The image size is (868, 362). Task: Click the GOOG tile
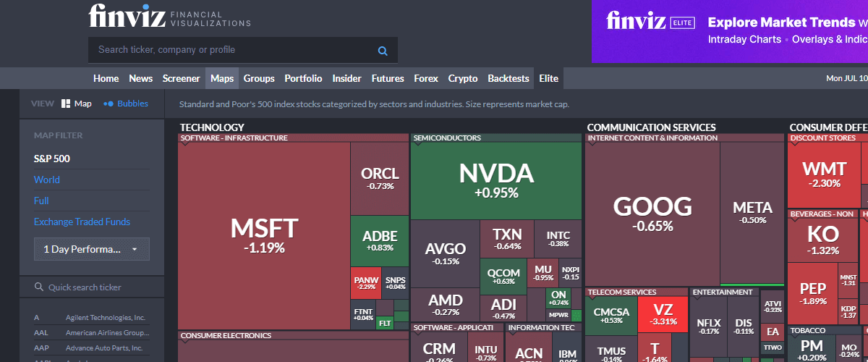pos(652,214)
